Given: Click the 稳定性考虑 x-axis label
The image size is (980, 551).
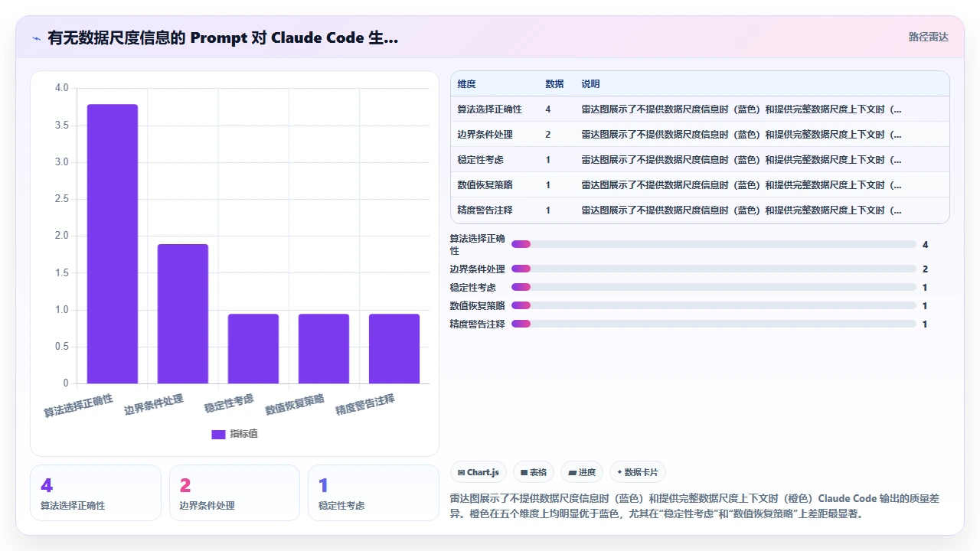Looking at the screenshot, I should coord(229,403).
